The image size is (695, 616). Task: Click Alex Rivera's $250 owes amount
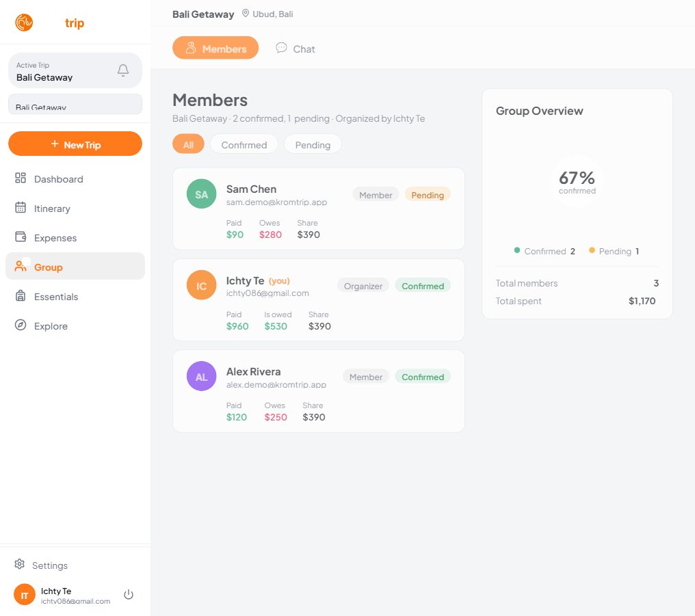coord(276,417)
